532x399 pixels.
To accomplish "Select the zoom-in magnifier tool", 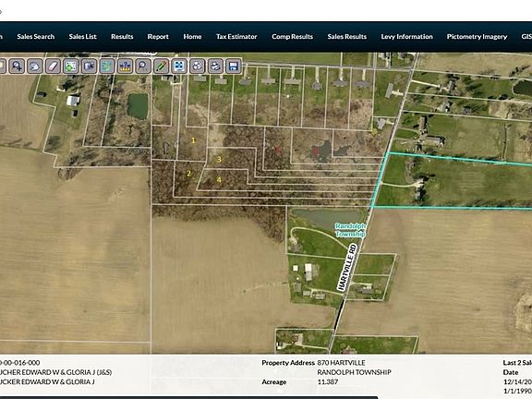I will tap(17, 66).
